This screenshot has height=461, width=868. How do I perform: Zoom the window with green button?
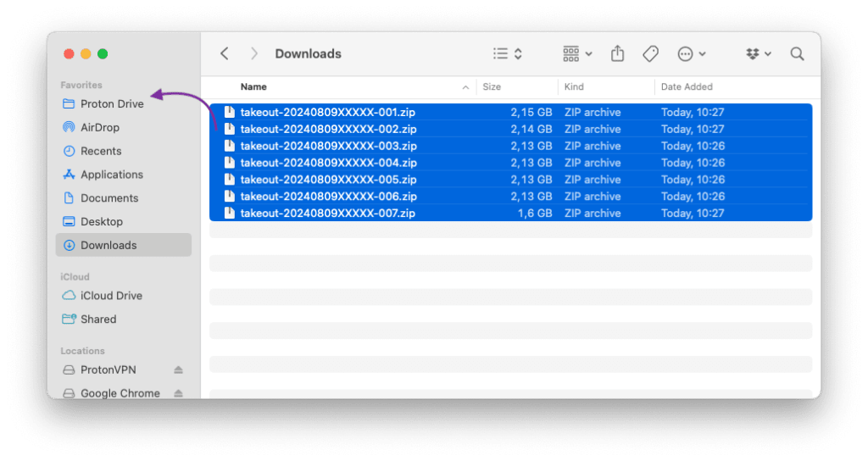pos(103,53)
